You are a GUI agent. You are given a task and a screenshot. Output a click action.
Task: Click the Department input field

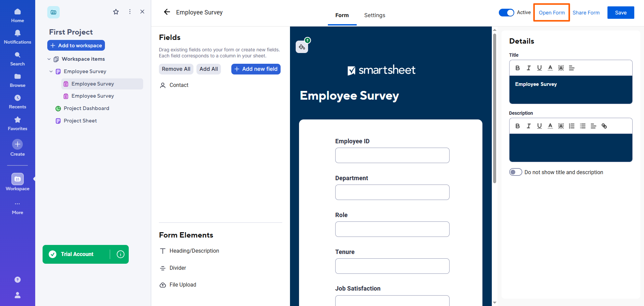pos(392,192)
